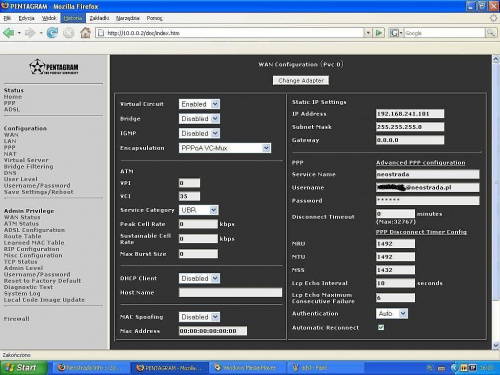The width and height of the screenshot is (500, 375).
Task: Go to the Home page icon
Action: [x=85, y=33]
